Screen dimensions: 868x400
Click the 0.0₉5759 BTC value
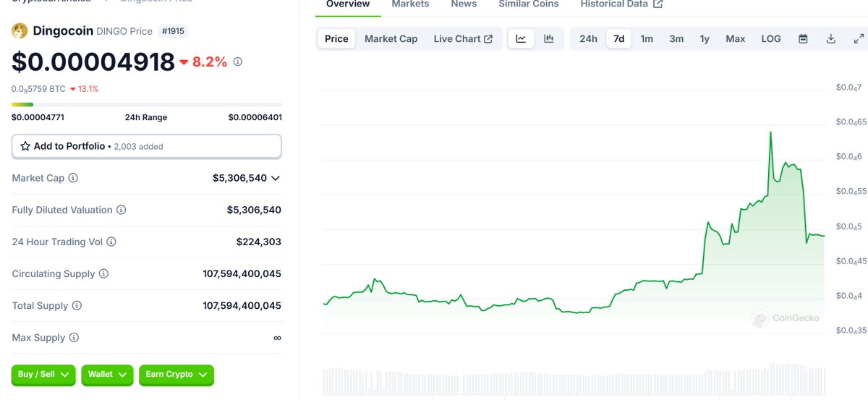[38, 89]
